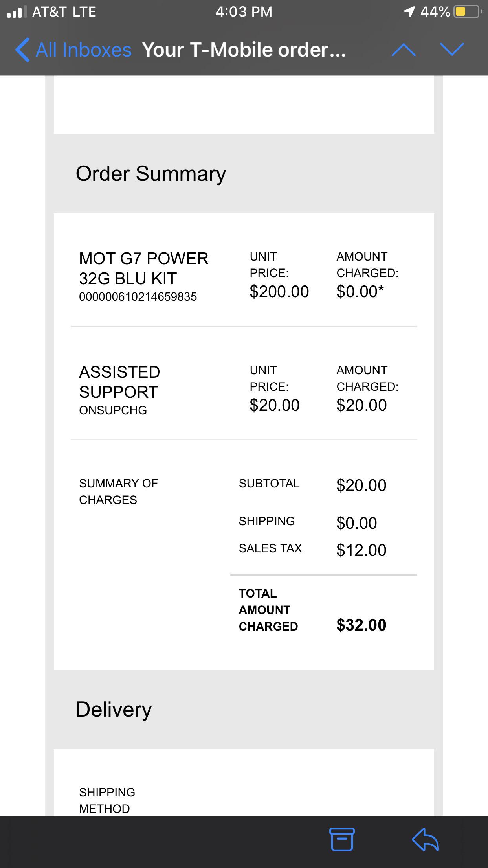The height and width of the screenshot is (868, 488).
Task: Tap the battery indicator showing 44%
Action: [466, 12]
